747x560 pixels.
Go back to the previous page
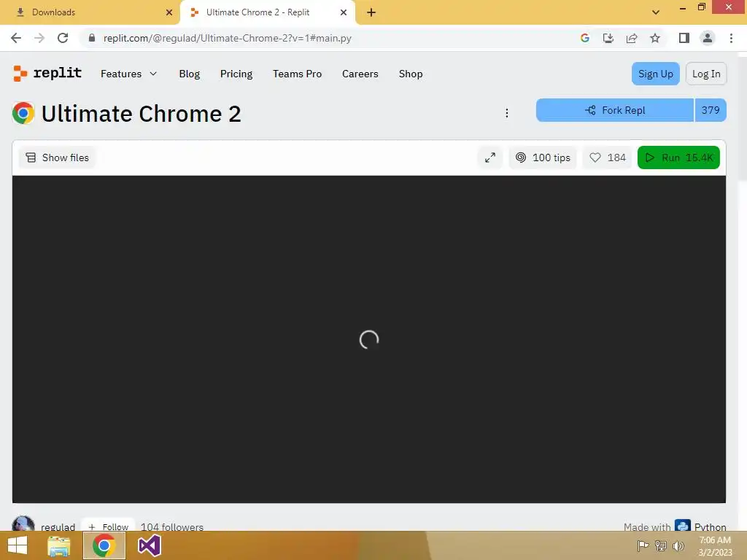[x=16, y=38]
